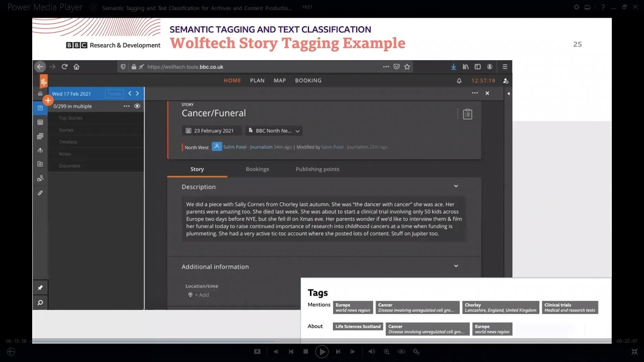Play the video in Power Media Player
Image resolution: width=644 pixels, height=362 pixels.
322,352
